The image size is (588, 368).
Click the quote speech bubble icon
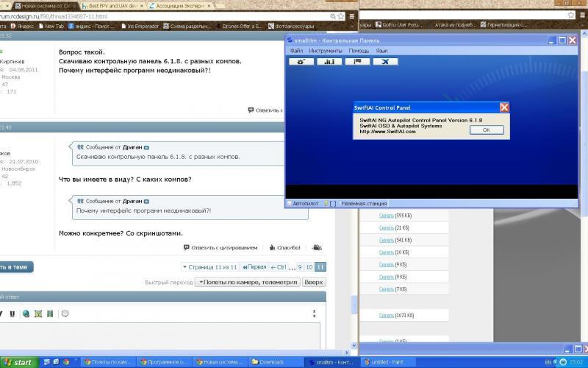[65, 314]
